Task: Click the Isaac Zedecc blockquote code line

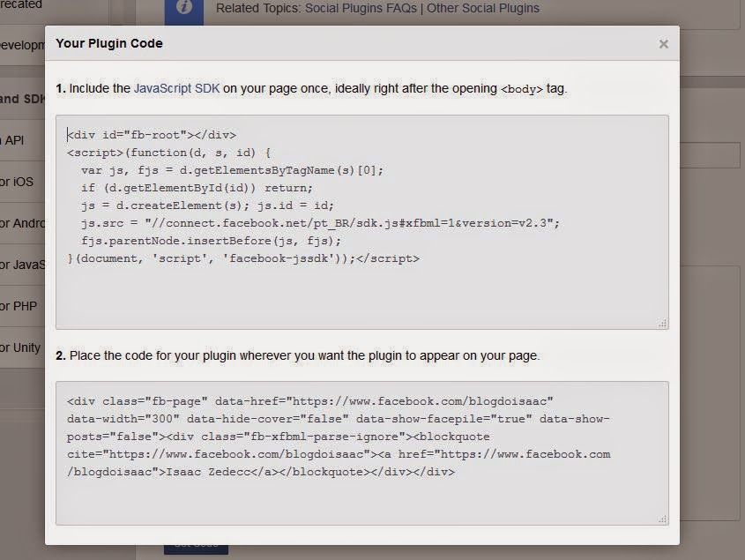Action: tap(261, 472)
